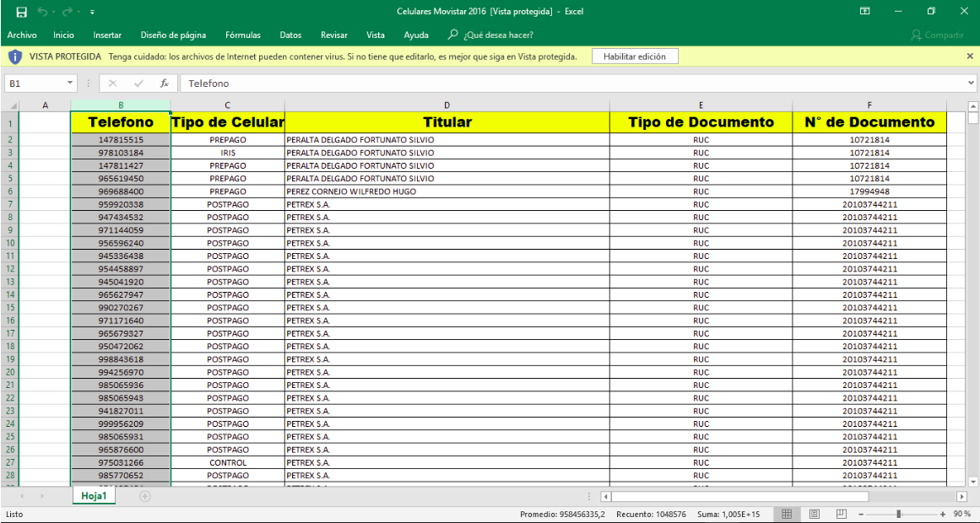The image size is (980, 523).
Task: Switch to the Insertar tab
Action: click(x=107, y=35)
